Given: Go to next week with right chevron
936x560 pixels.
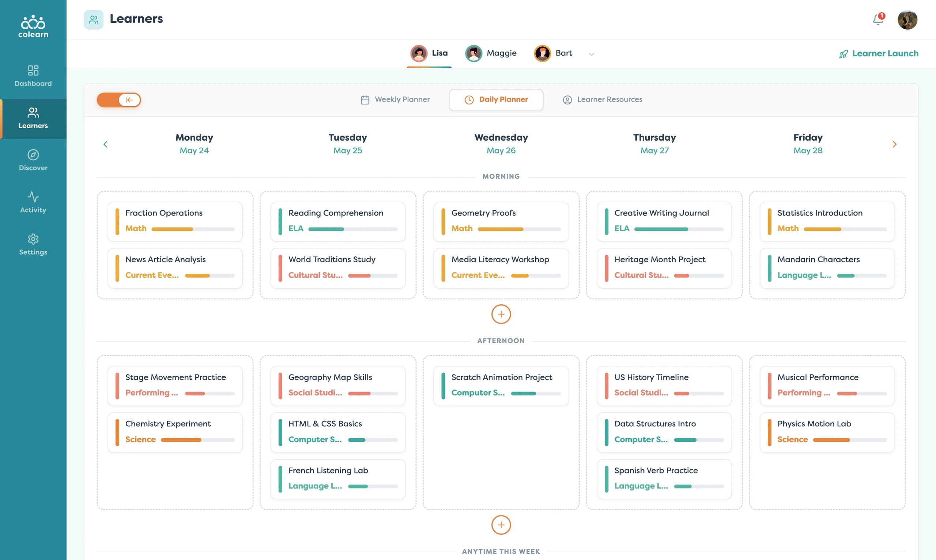Looking at the screenshot, I should pyautogui.click(x=894, y=144).
